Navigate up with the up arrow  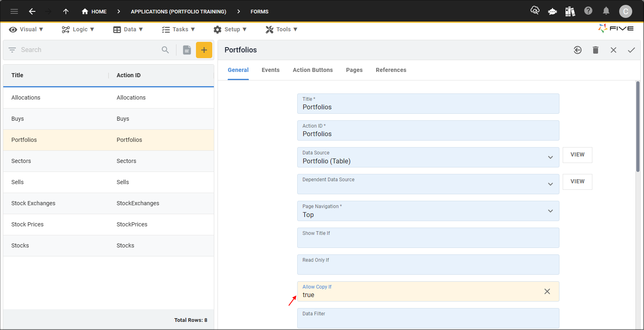tap(66, 11)
